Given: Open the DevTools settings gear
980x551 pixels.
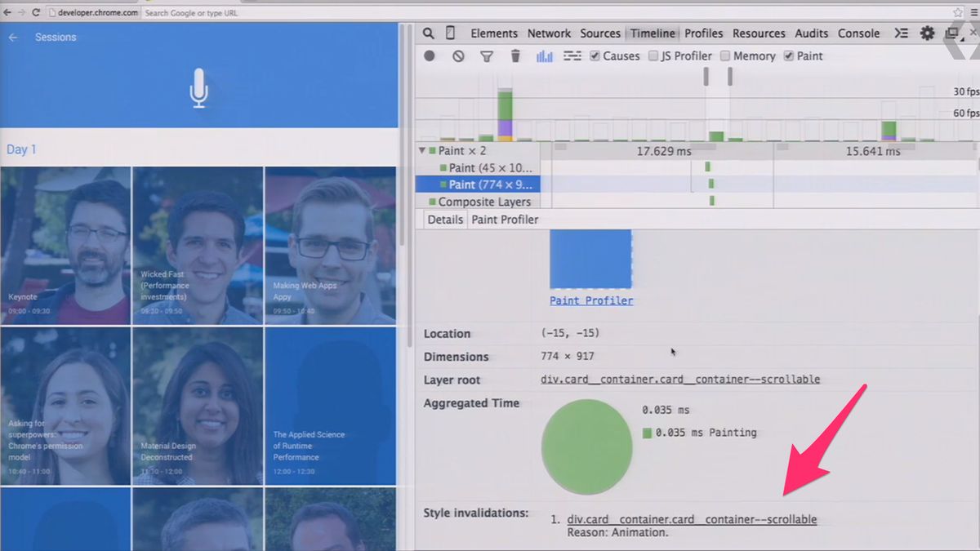Looking at the screenshot, I should coord(927,33).
